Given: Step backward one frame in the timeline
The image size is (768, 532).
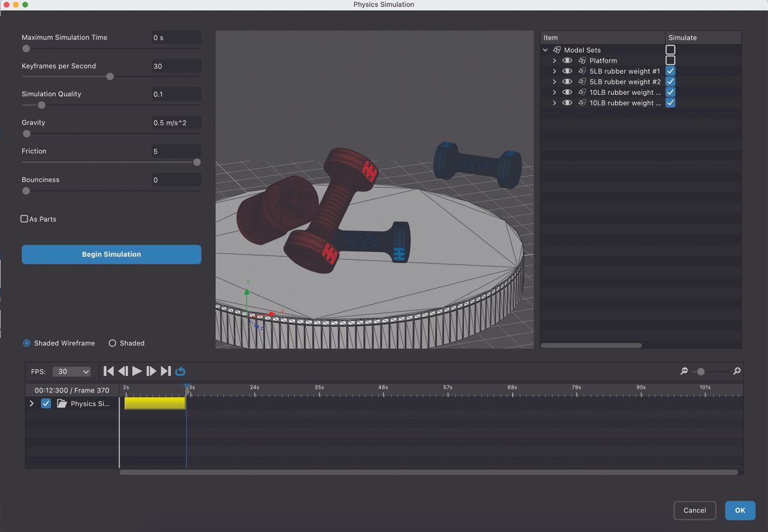Looking at the screenshot, I should [122, 371].
